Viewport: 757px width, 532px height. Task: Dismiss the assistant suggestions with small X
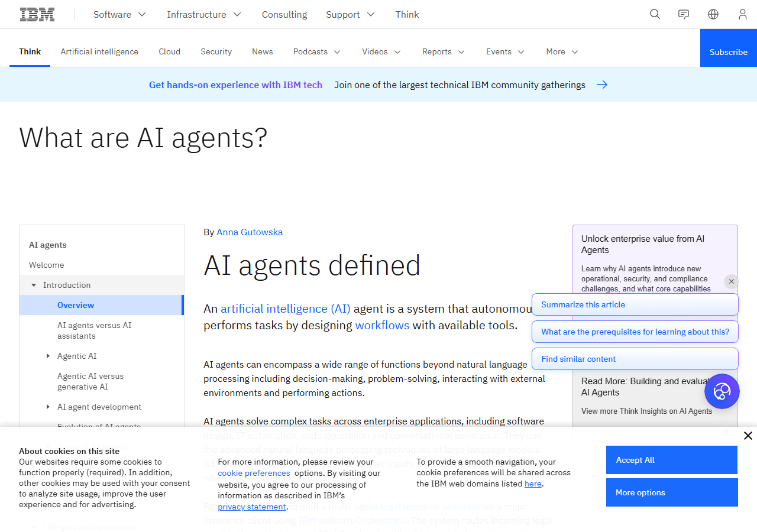pos(732,281)
